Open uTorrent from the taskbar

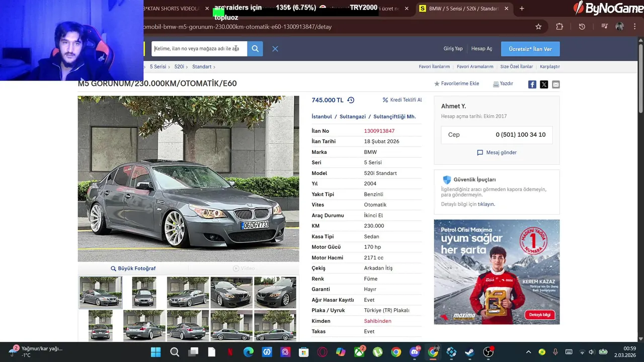(377, 352)
